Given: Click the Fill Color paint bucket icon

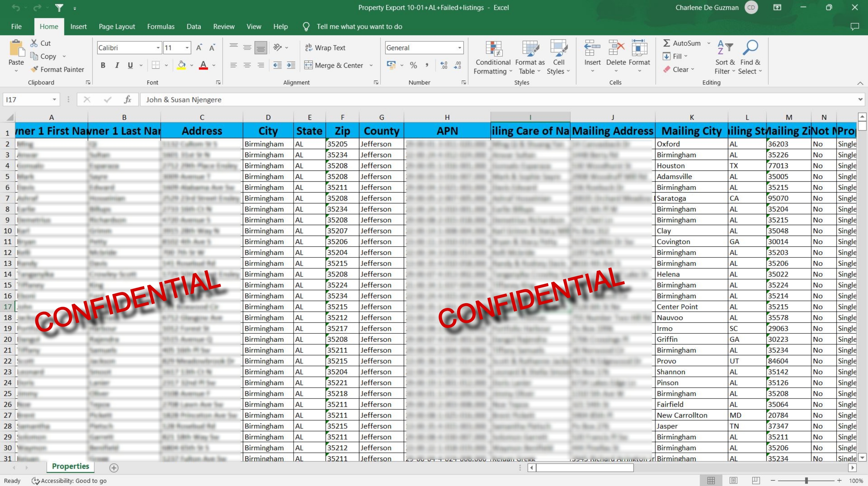Looking at the screenshot, I should (x=181, y=65).
